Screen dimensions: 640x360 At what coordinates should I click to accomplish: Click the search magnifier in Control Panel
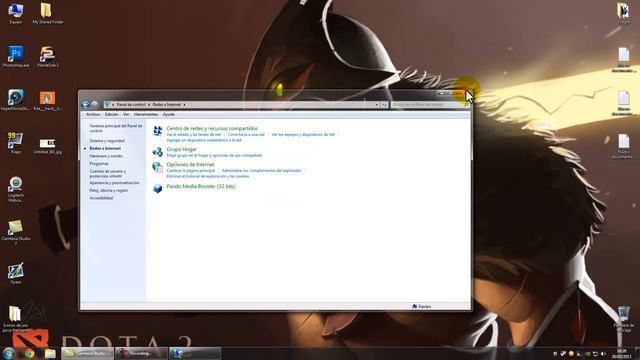coord(466,105)
